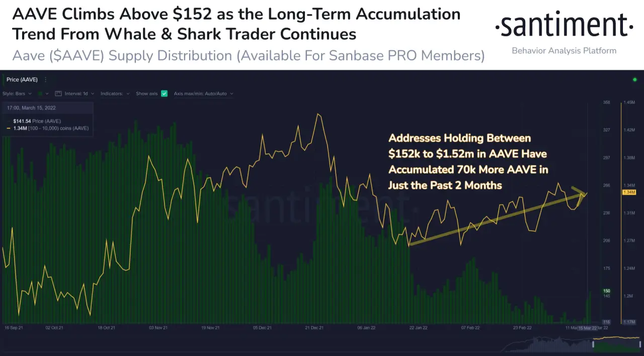Click the 15 Mar 22 date marker
644x356 pixels.
[x=587, y=328]
